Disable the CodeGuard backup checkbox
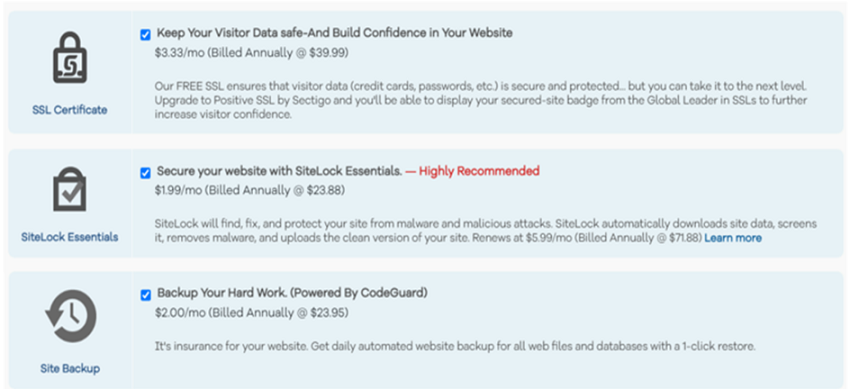The height and width of the screenshot is (389, 850). click(x=145, y=295)
